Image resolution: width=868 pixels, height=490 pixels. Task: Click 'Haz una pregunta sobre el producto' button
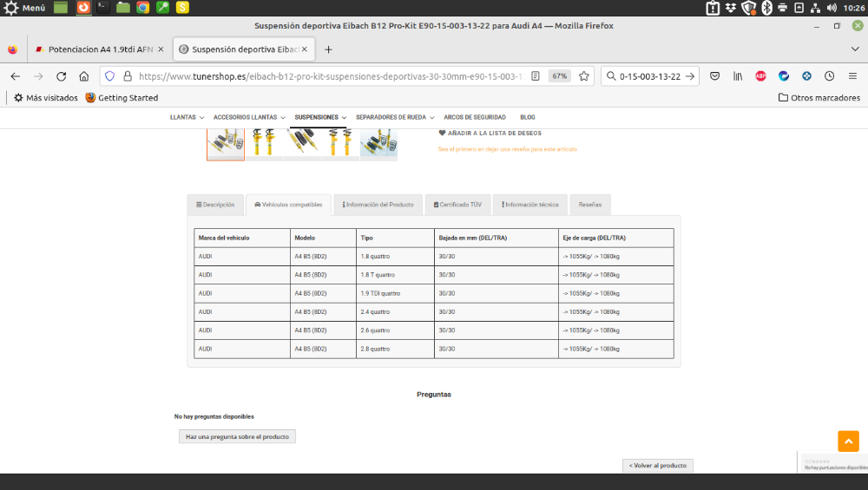point(237,436)
